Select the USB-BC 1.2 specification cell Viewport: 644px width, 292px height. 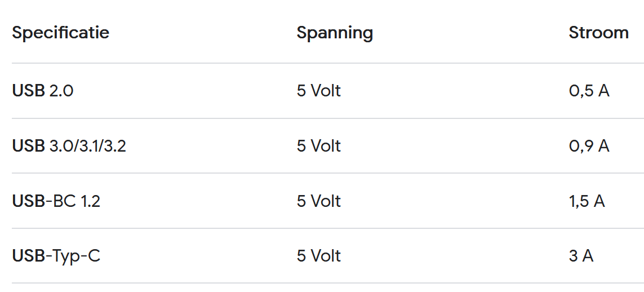click(x=56, y=201)
